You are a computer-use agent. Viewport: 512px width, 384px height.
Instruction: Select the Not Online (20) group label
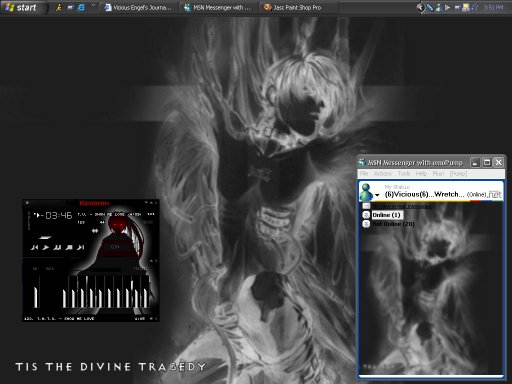[393, 224]
